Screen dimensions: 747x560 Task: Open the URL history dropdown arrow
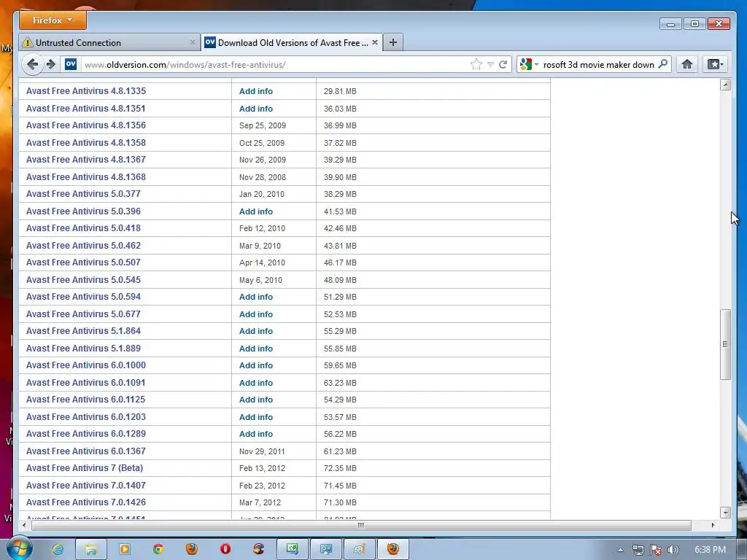[490, 65]
